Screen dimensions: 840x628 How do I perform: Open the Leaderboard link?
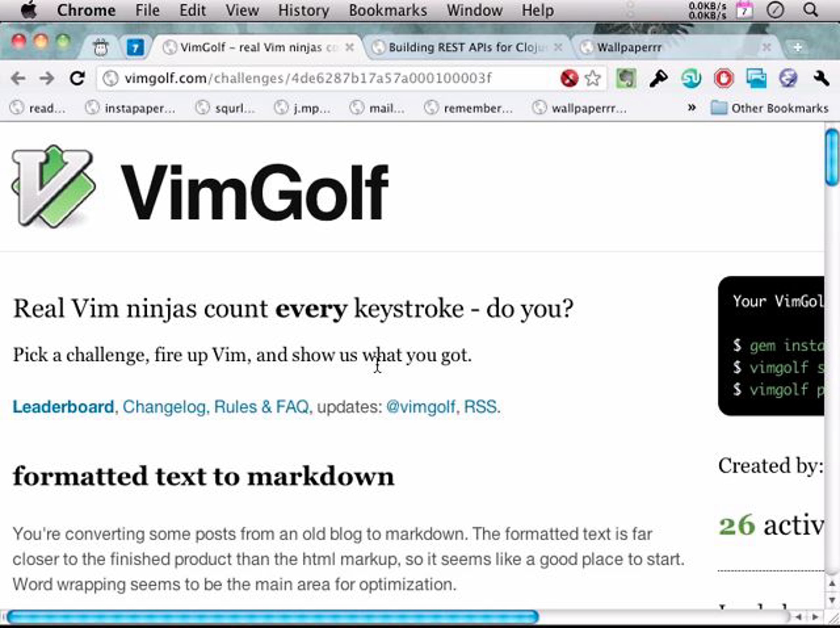coord(63,407)
